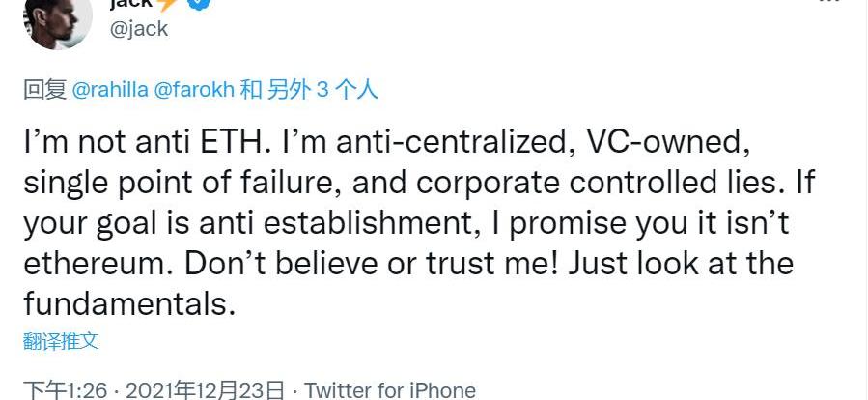Click the word "fundamentals." in the tweet
Image resolution: width=868 pixels, height=400 pixels.
[129, 303]
